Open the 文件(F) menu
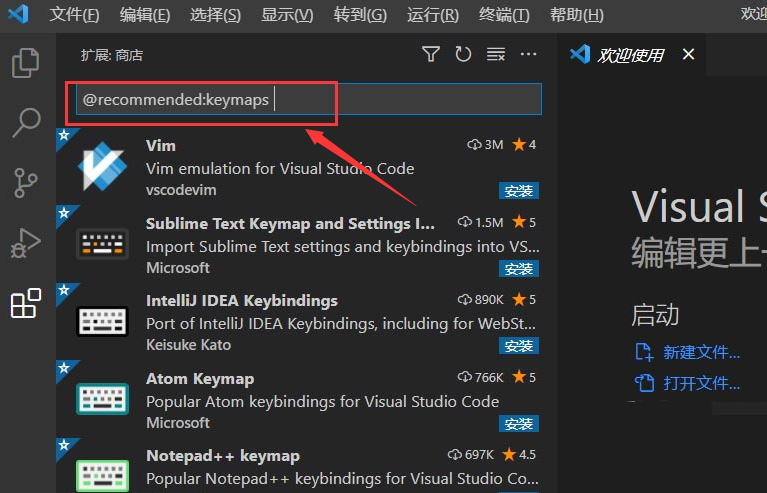 (74, 15)
